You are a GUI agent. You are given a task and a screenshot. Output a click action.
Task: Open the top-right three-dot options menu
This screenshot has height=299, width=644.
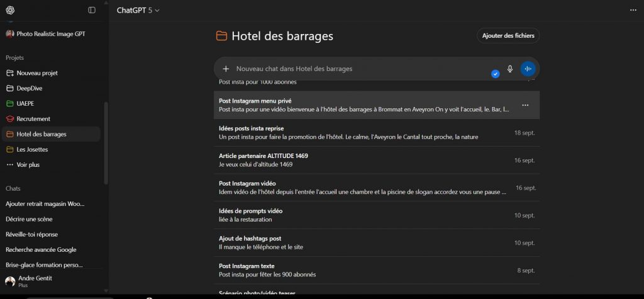click(633, 10)
